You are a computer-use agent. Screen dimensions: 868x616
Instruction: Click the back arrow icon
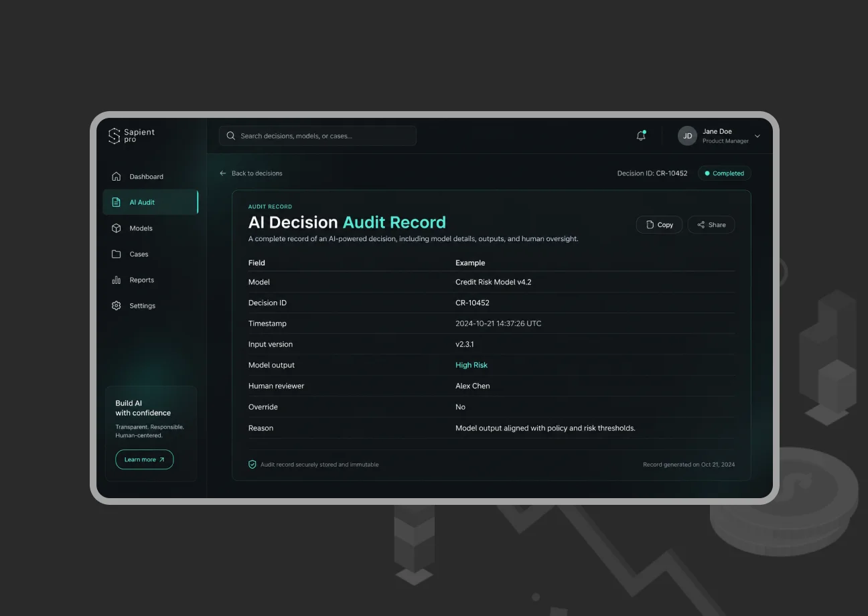click(223, 173)
